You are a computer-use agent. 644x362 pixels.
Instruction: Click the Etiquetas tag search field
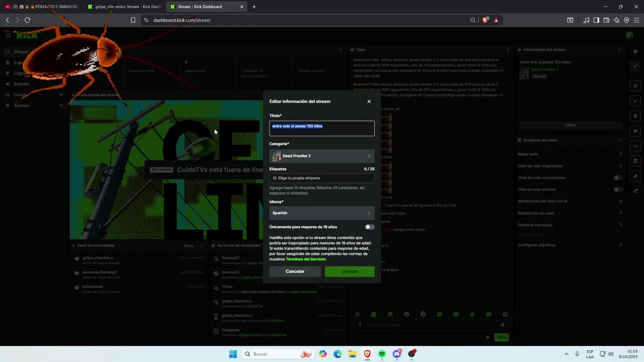coord(322,178)
